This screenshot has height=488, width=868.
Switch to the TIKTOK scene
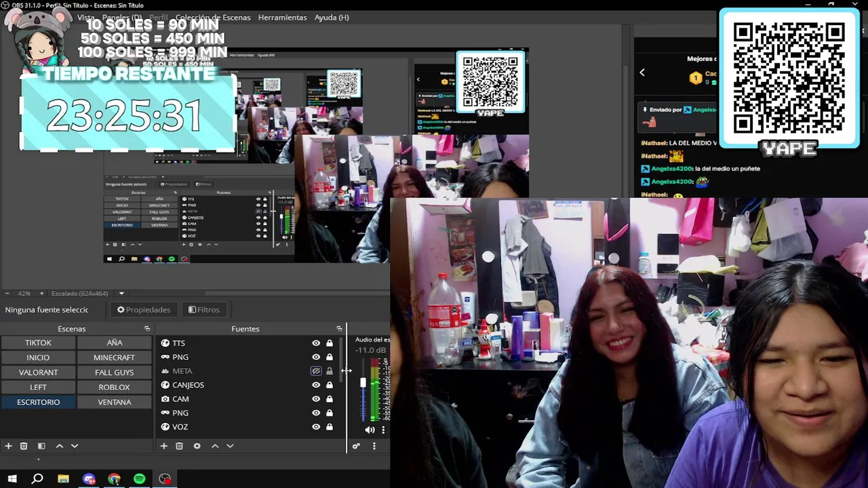click(38, 343)
